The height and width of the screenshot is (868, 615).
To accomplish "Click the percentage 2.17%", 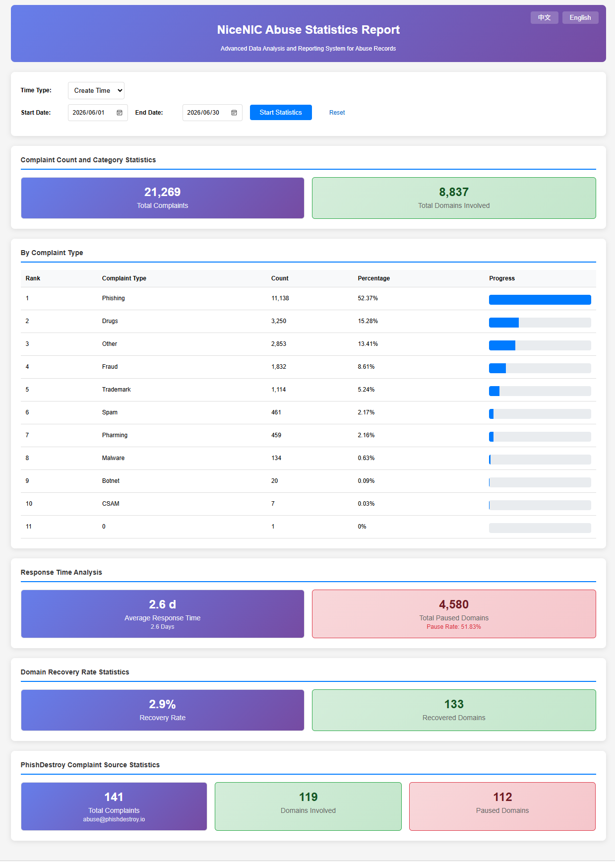I will [367, 412].
